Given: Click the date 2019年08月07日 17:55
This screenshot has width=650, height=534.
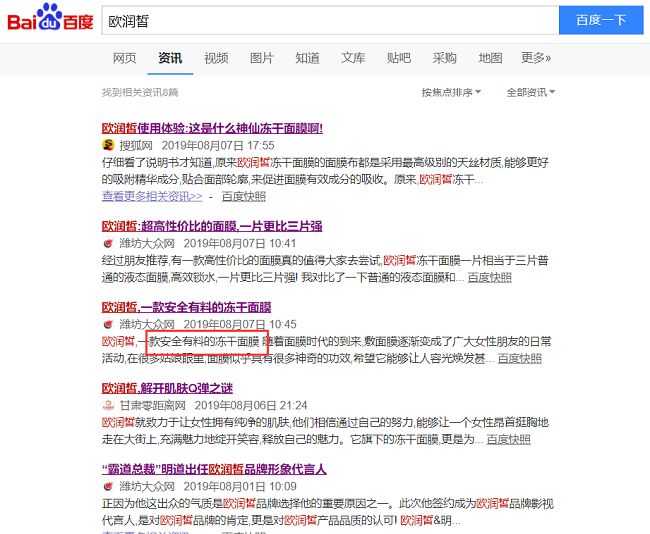Looking at the screenshot, I should [x=218, y=146].
